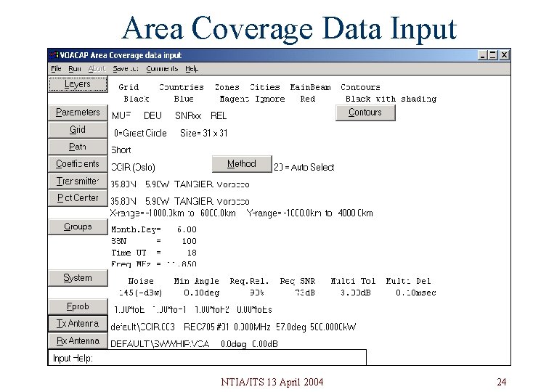Maximize the VOACAP window
The width and height of the screenshot is (533, 392).
[x=493, y=55]
